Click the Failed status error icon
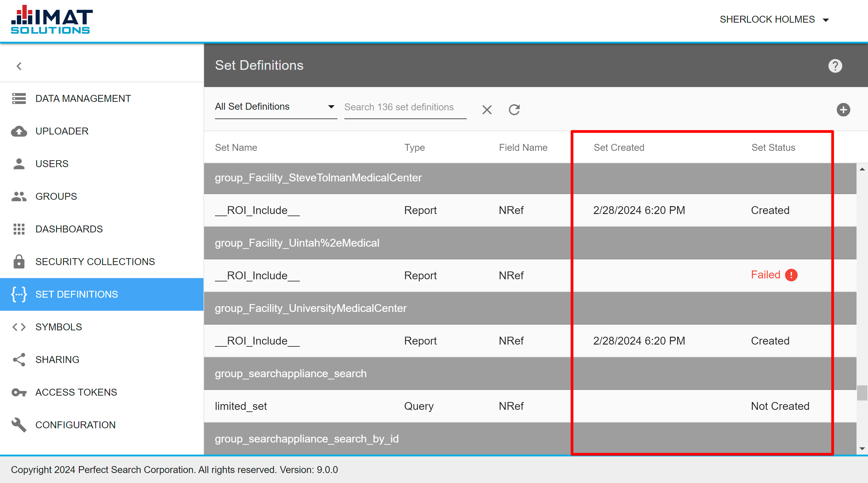The image size is (868, 483). pyautogui.click(x=791, y=275)
